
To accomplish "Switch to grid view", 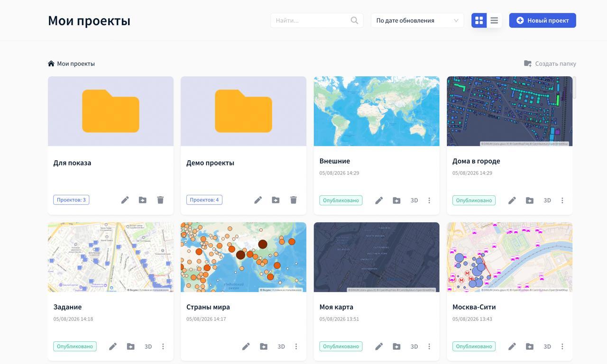I will pos(479,20).
